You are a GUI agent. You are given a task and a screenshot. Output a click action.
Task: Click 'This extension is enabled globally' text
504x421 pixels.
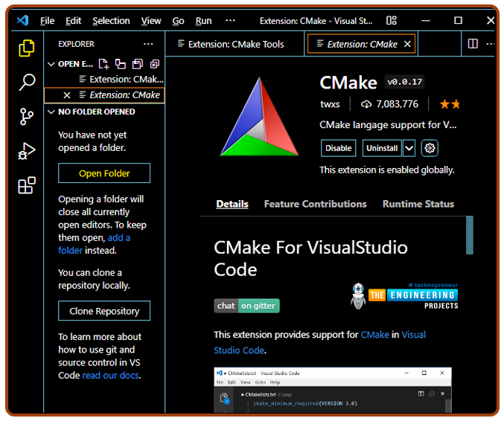pyautogui.click(x=387, y=170)
